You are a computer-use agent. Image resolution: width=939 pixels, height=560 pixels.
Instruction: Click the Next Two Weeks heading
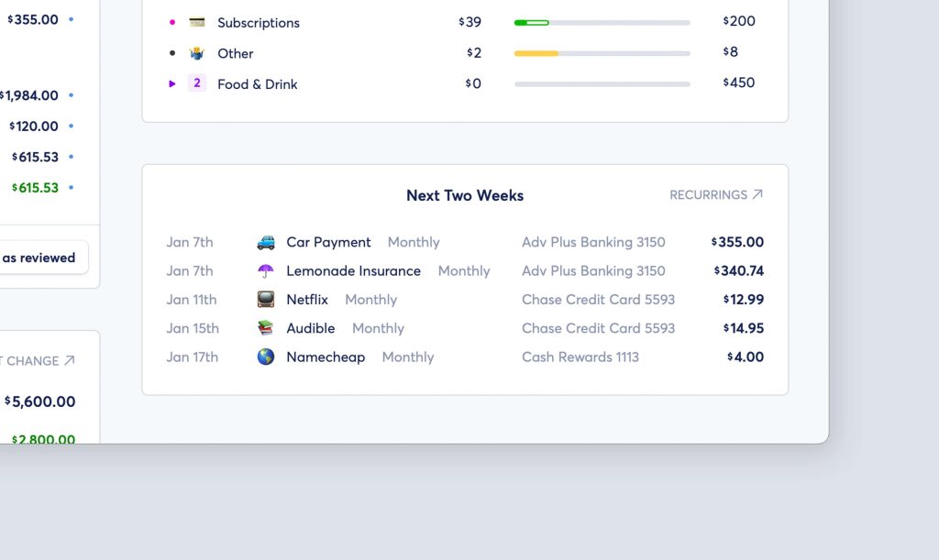click(465, 195)
